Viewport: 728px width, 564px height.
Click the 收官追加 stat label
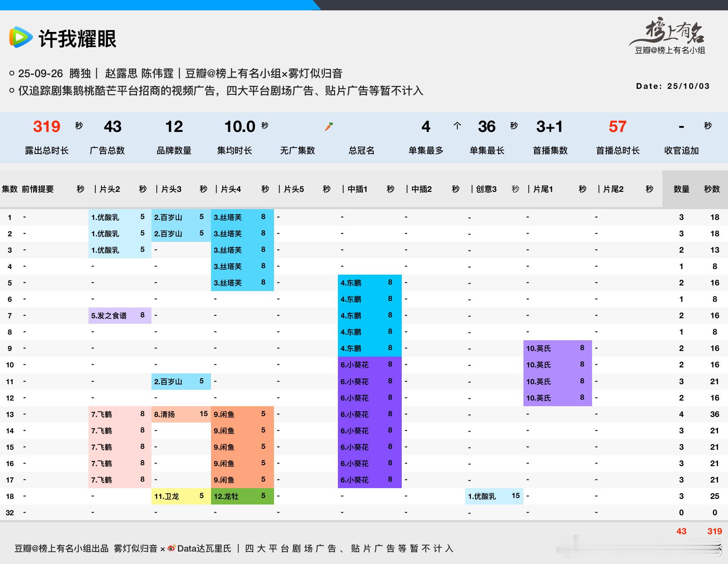point(681,150)
